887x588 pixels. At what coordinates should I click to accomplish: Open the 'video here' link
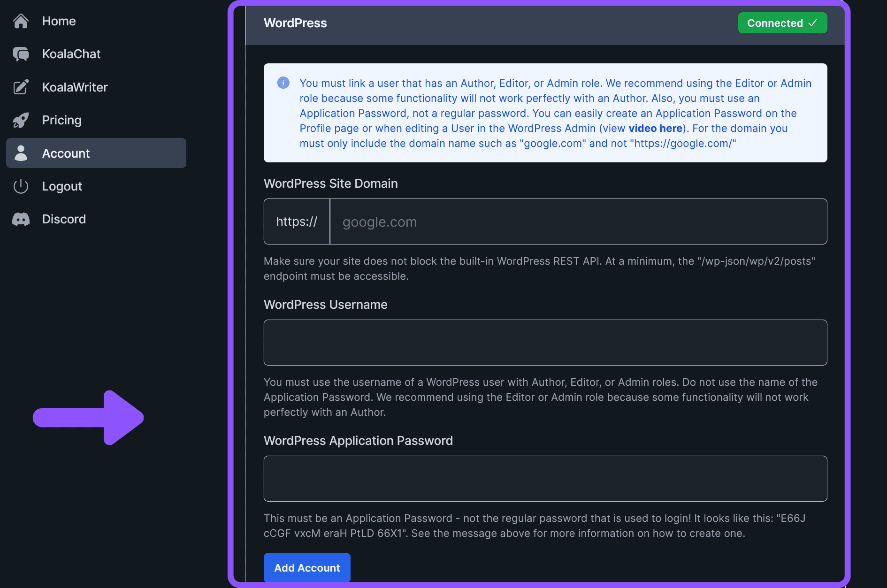click(656, 128)
